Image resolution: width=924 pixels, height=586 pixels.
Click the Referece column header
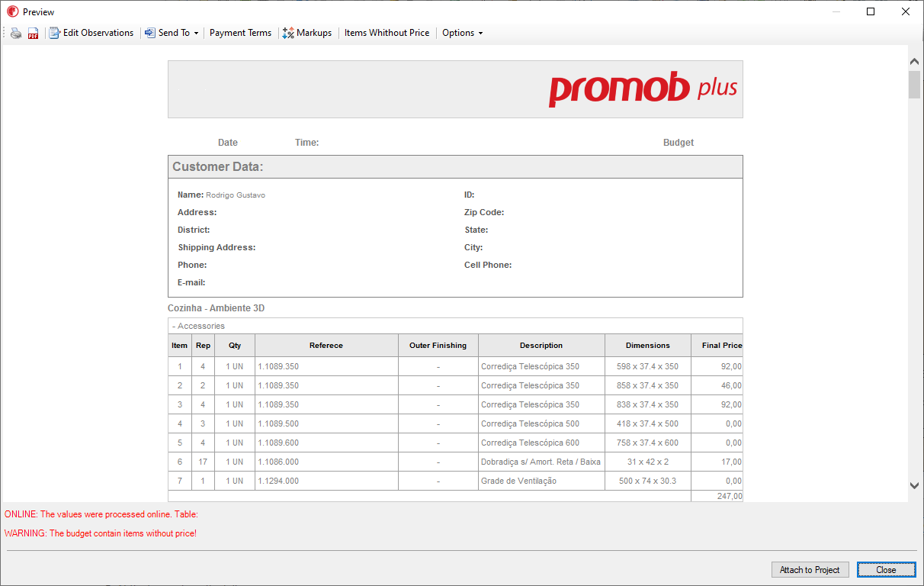click(x=326, y=345)
